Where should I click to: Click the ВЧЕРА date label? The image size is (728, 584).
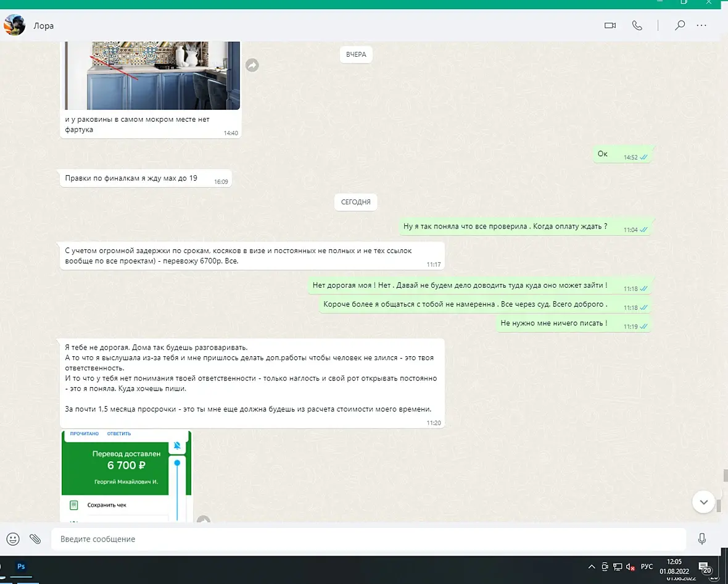pos(356,54)
